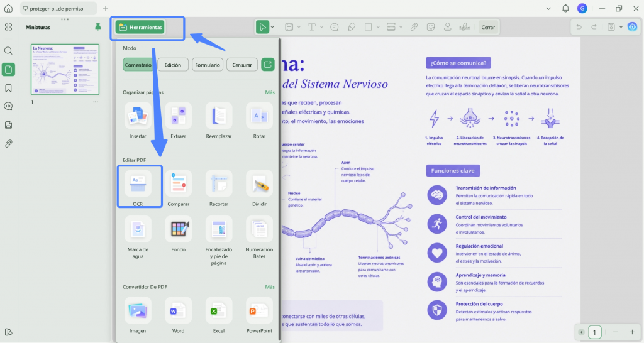Open the Comparar PDF tool

pos(178,188)
